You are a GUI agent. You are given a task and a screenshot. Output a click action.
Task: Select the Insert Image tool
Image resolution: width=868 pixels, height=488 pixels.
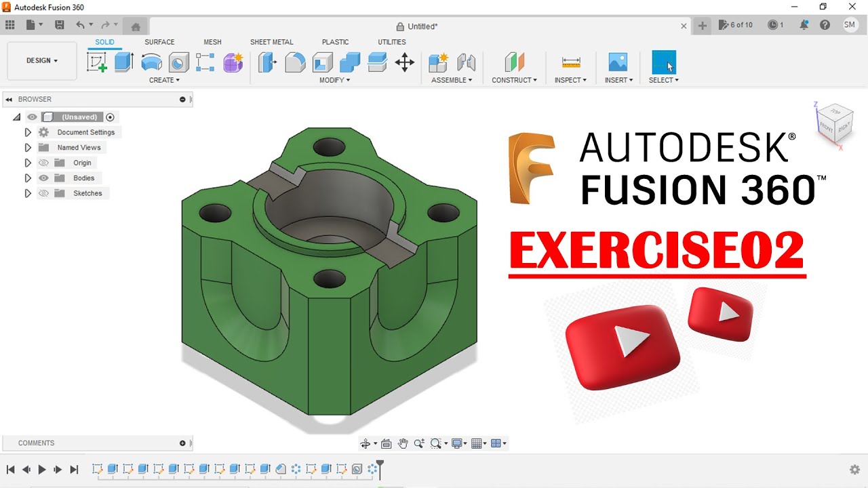618,62
